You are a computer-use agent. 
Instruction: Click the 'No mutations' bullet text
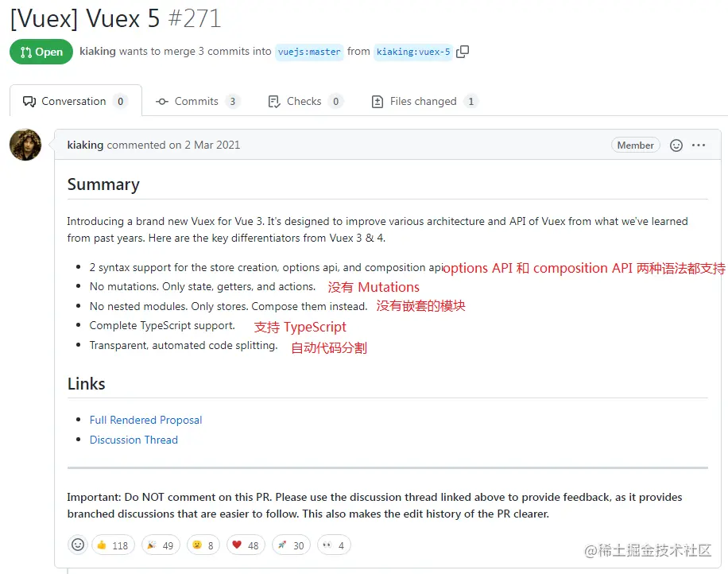tap(203, 286)
